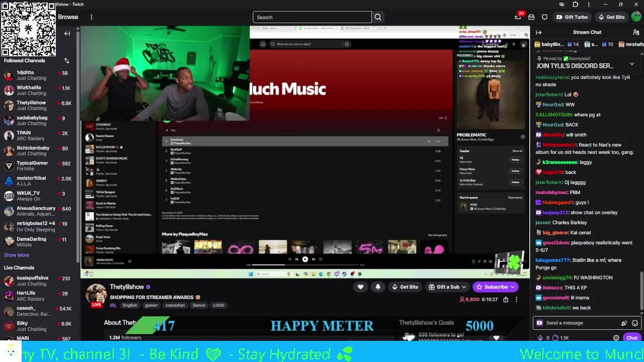The width and height of the screenshot is (644, 362).
Task: Open the Subscribe dropdown button
Action: pos(496,287)
